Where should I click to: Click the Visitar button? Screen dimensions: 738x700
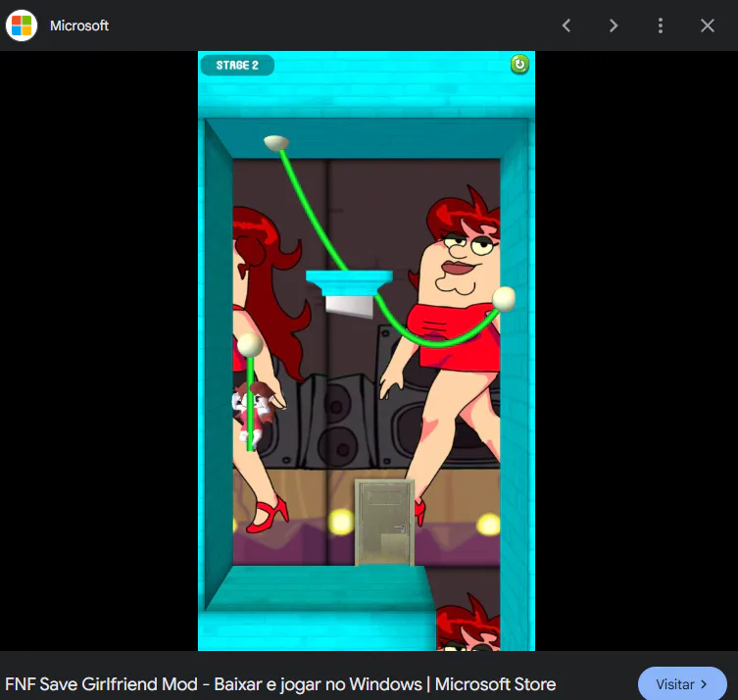[x=682, y=684]
